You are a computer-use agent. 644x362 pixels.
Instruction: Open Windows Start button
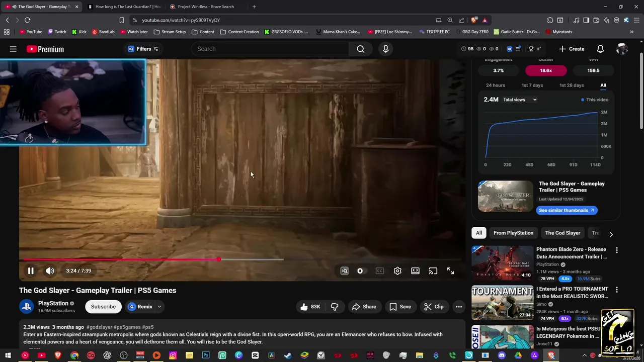tap(8, 355)
